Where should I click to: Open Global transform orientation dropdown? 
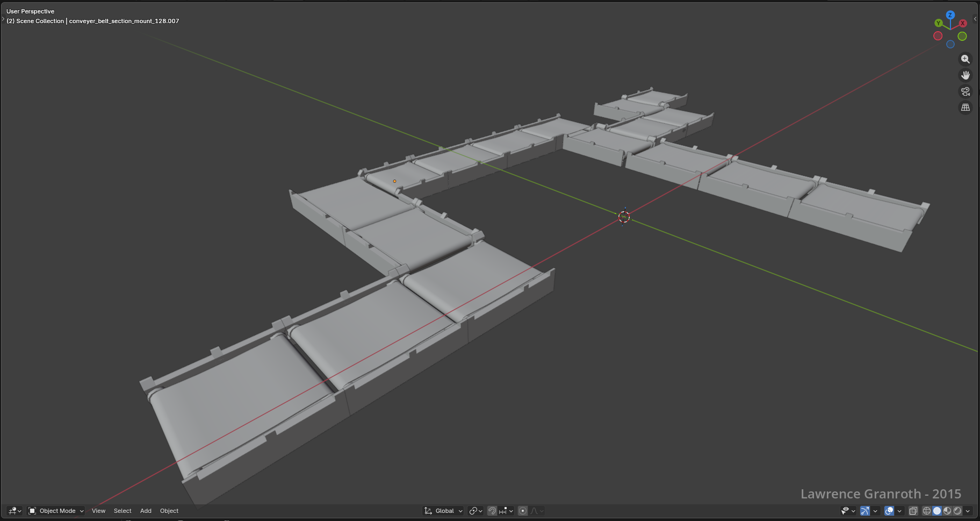[444, 511]
